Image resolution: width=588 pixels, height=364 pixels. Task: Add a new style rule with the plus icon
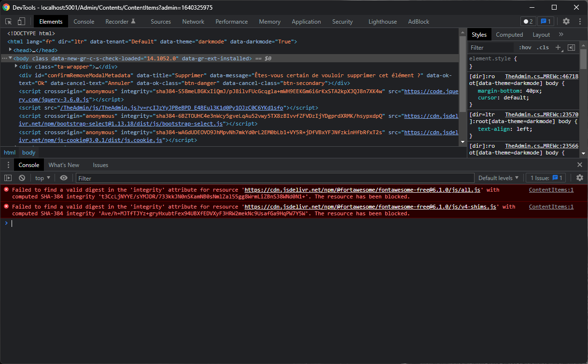pos(558,47)
